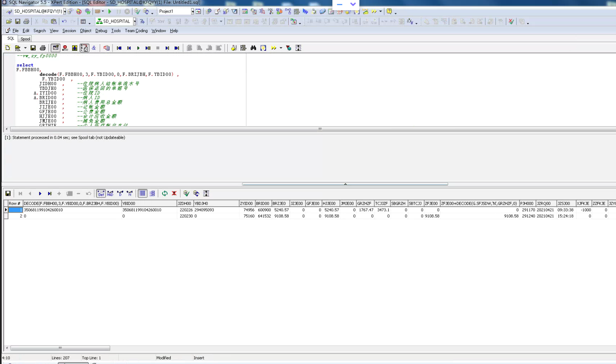Open the Debug menu
The image size is (616, 364).
pos(101,31)
